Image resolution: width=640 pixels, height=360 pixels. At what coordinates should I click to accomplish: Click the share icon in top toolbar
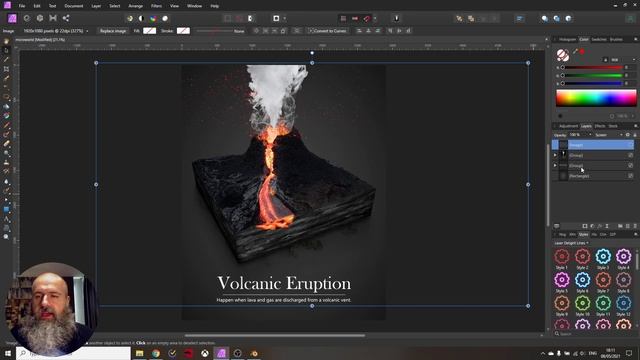[66, 18]
